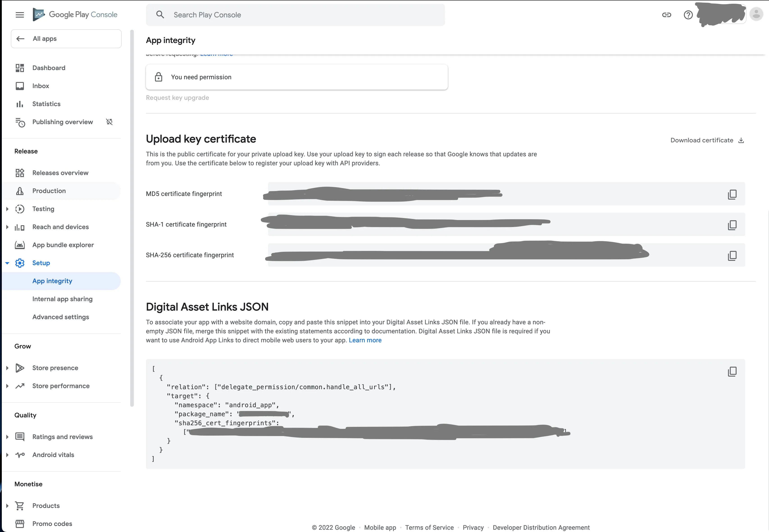Copy the SHA-256 certificate fingerprint

(x=732, y=256)
